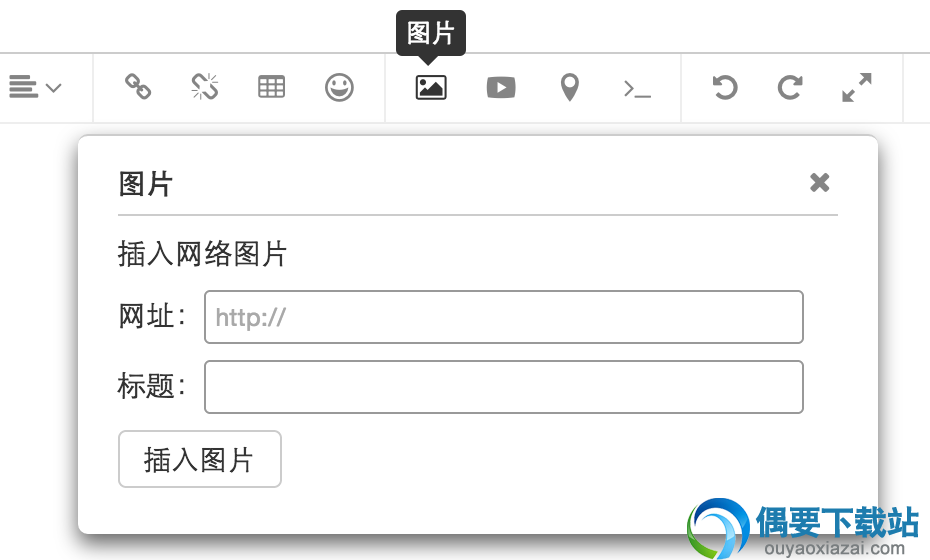Redo the last action

(x=790, y=87)
